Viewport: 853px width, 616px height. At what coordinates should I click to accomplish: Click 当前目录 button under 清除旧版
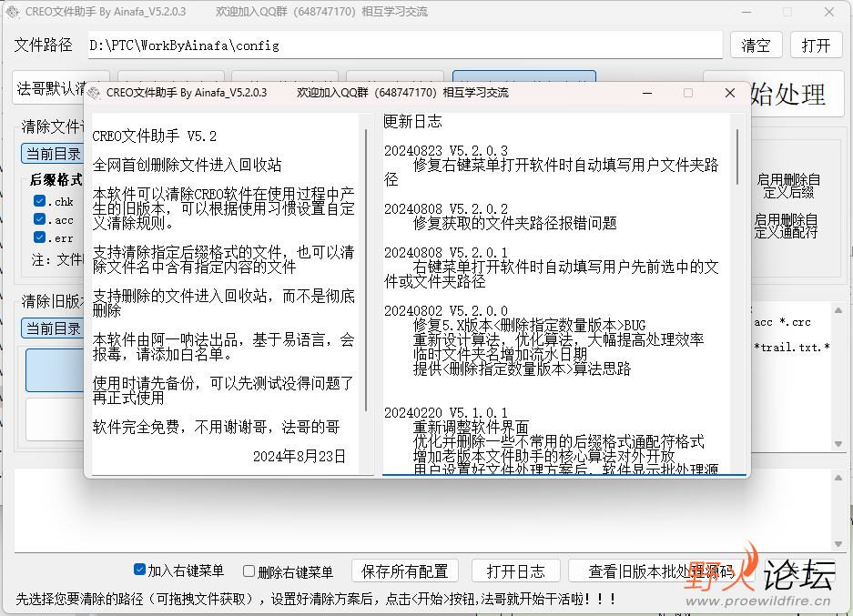(53, 328)
